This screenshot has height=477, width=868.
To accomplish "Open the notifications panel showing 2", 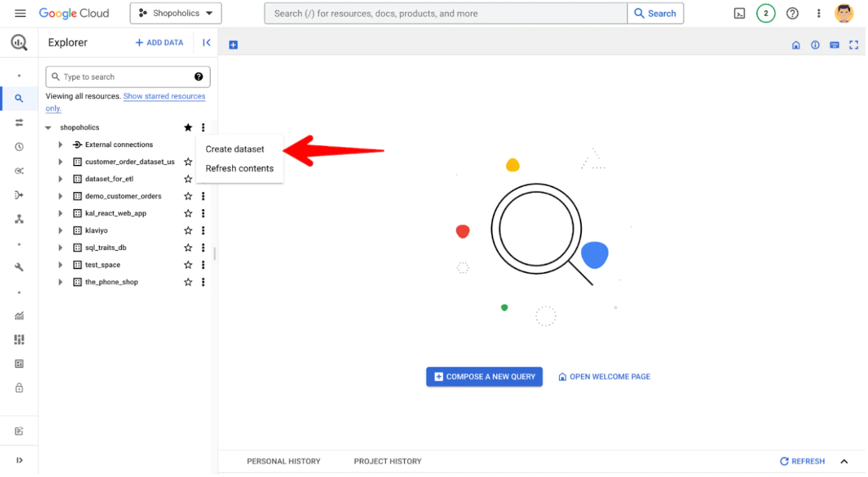I will (765, 13).
